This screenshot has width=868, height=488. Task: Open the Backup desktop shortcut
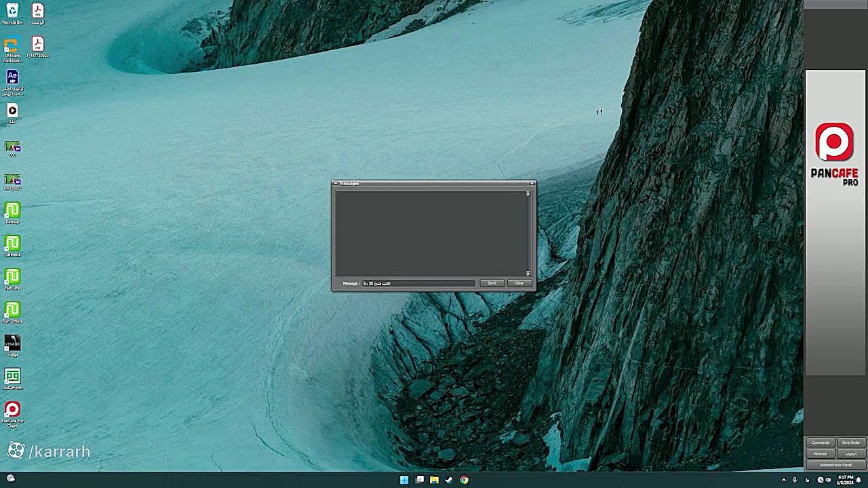point(12,213)
